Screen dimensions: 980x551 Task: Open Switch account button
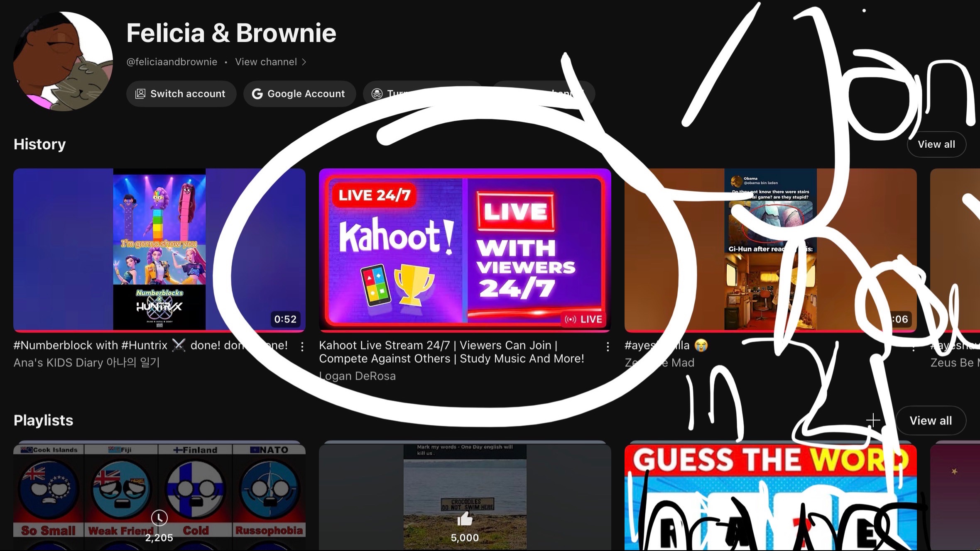click(x=181, y=94)
